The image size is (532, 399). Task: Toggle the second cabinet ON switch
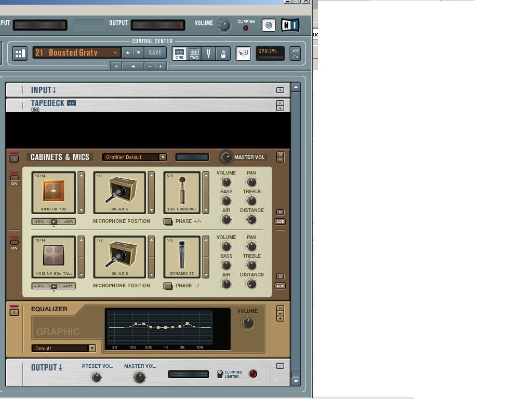point(14,242)
